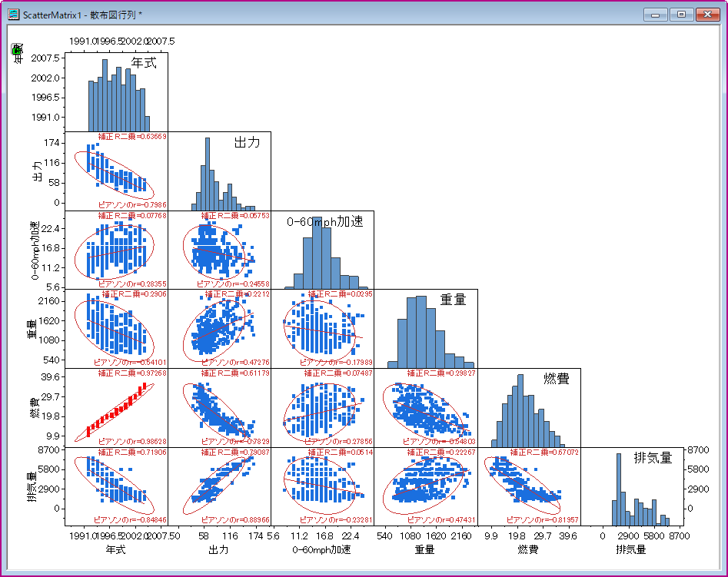Select the 補正R二乗=0.63669 label

click(132, 137)
